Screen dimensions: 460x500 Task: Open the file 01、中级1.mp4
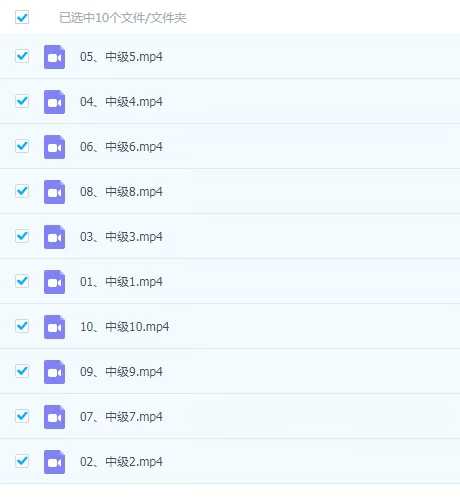[121, 282]
